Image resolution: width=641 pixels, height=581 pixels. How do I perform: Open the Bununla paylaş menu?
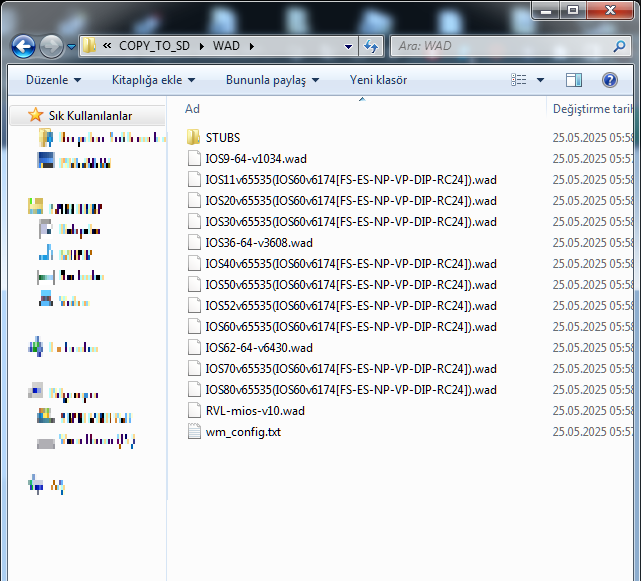[x=272, y=80]
